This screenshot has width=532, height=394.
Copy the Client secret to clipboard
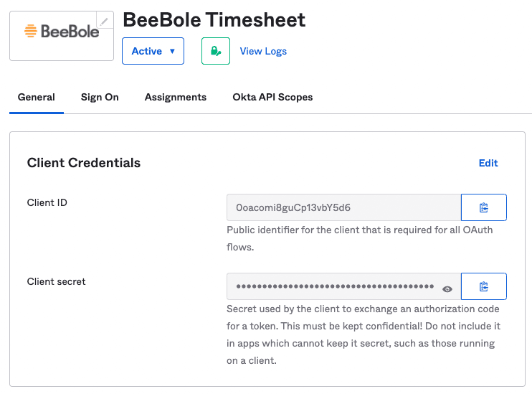pos(484,286)
